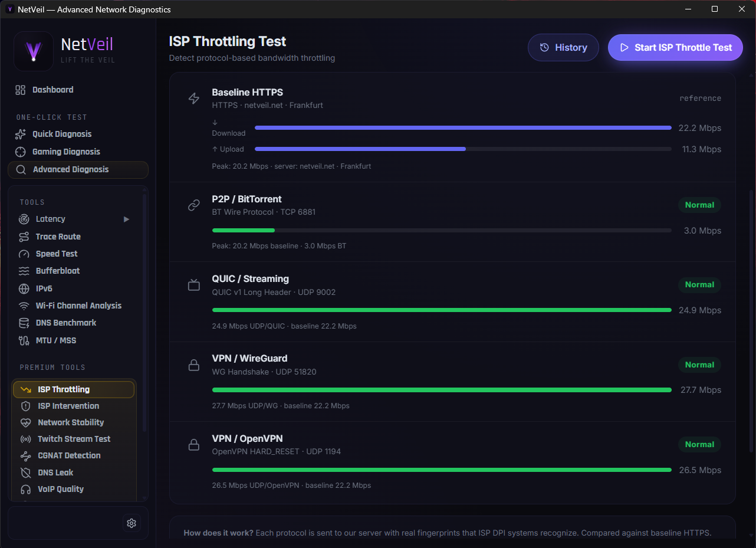The image size is (756, 548).
Task: Click the "11.3 Mbps" upload value
Action: (x=702, y=149)
